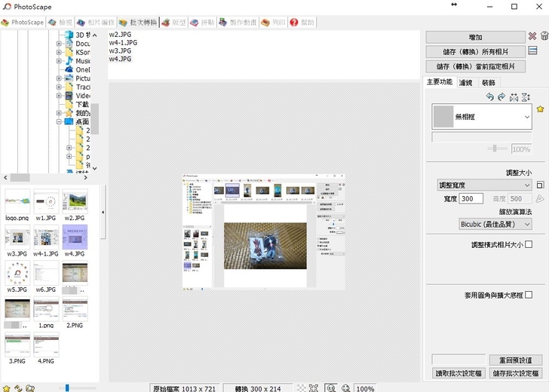Click the yellow star favorite frame icon

click(540, 109)
